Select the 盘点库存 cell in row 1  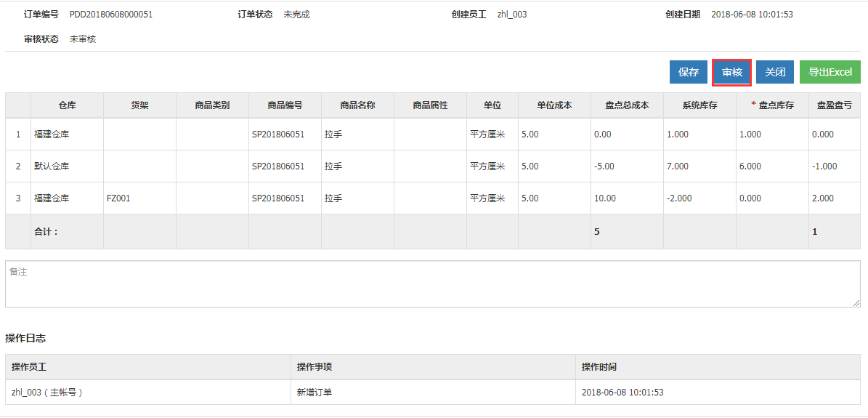click(x=772, y=134)
